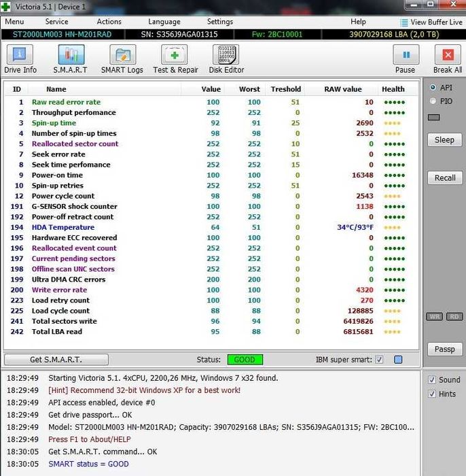
Task: Select the PIO radio button
Action: (433, 101)
